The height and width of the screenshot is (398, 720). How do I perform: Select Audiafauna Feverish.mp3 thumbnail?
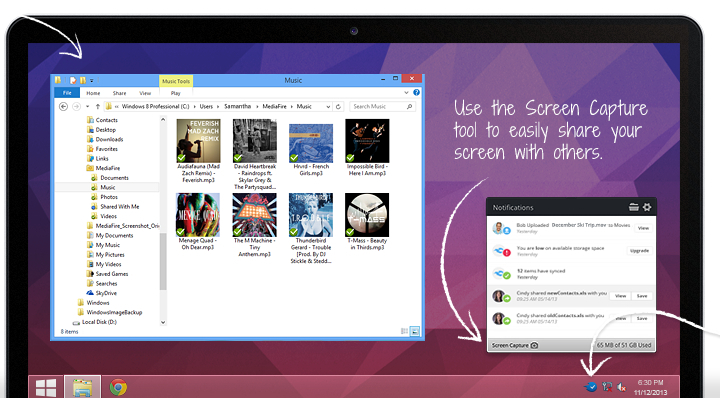pos(198,140)
